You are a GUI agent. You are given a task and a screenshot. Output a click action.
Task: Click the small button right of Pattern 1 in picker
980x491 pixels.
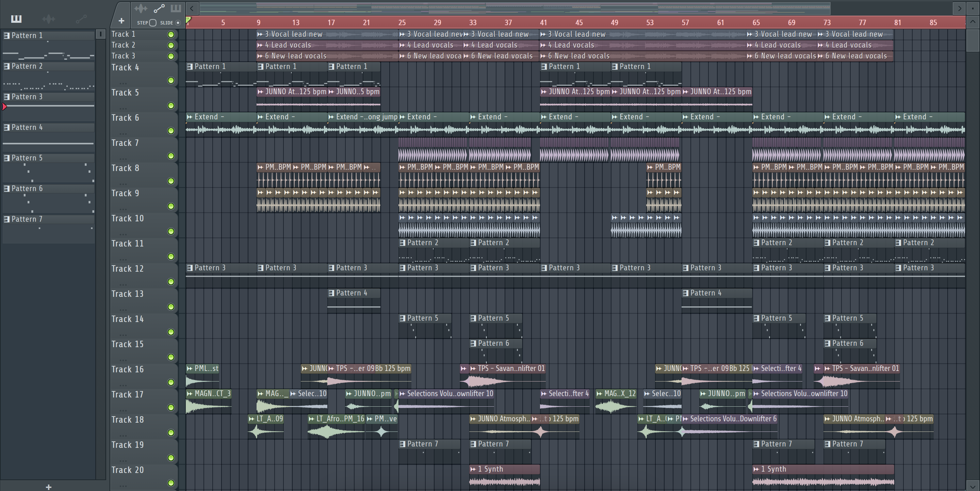coord(100,34)
